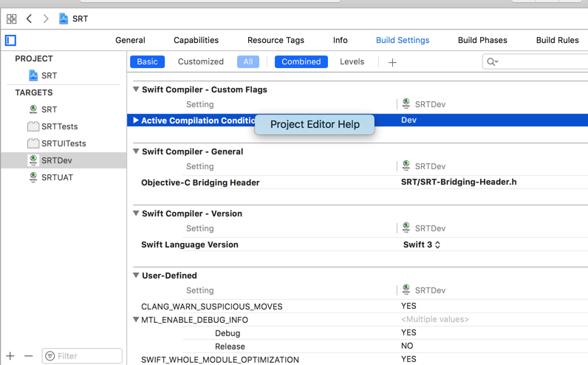
Task: Select the SRTUAT target icon
Action: (33, 177)
